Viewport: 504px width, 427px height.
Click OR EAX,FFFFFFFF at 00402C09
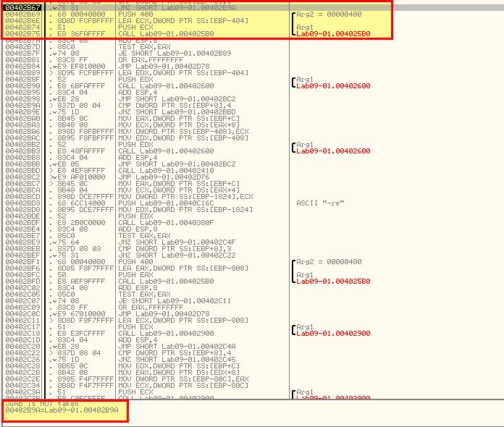point(151,307)
